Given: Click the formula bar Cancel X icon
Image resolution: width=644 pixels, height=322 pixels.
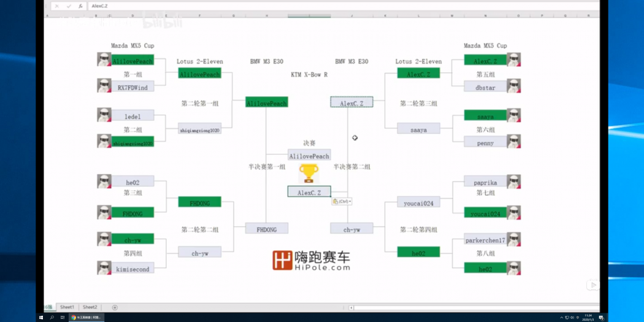Looking at the screenshot, I should click(x=56, y=6).
